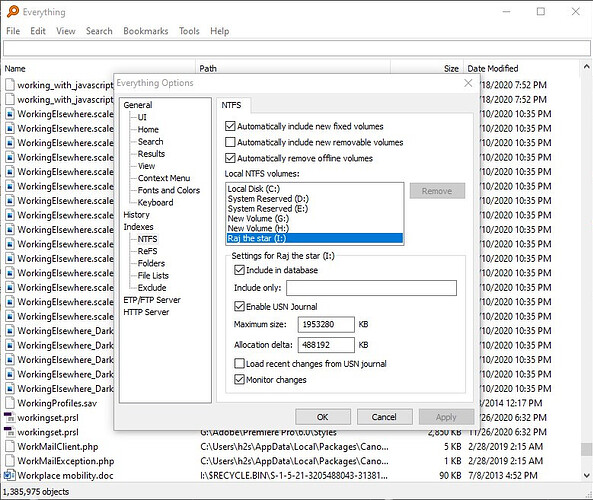
Task: Close the Everything Options dialog
Action: pos(468,82)
